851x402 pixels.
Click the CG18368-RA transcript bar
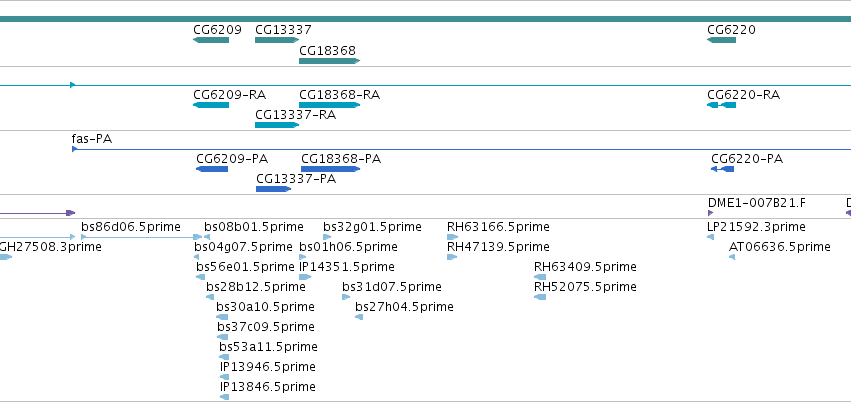click(329, 105)
